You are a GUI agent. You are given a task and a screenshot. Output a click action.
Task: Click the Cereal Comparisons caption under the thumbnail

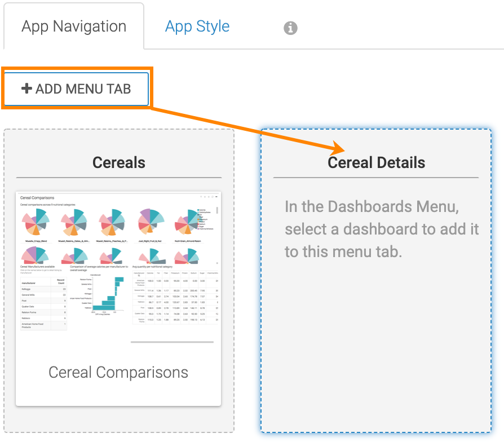tap(118, 372)
